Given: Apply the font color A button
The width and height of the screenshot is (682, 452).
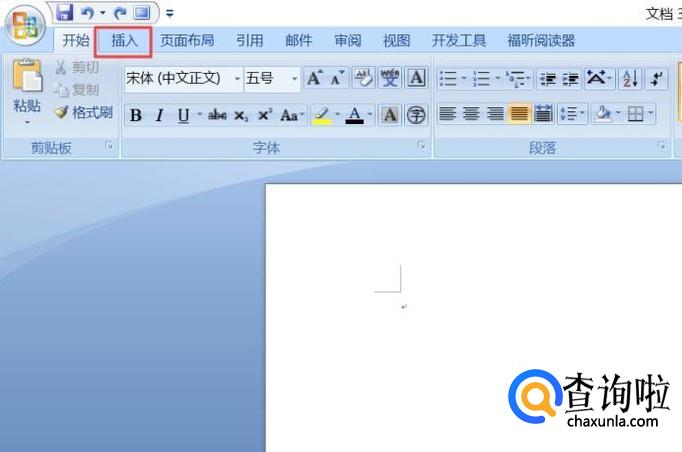Looking at the screenshot, I should pos(355,115).
